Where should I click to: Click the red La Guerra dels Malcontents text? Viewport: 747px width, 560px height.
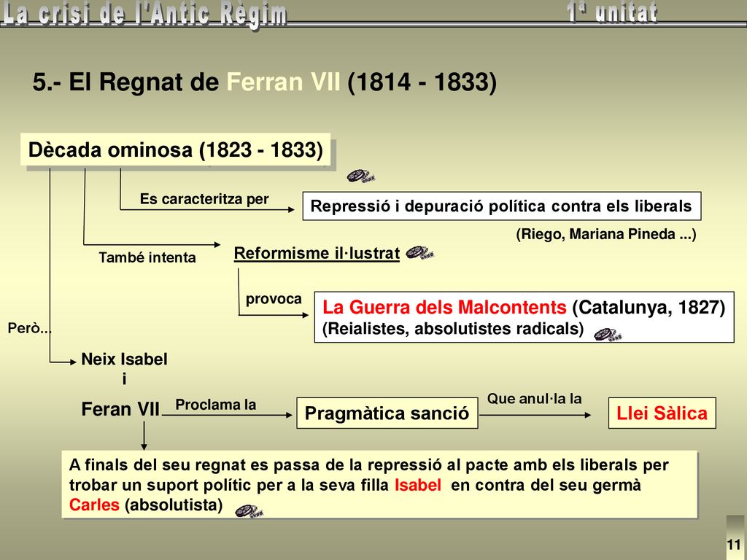click(x=444, y=307)
